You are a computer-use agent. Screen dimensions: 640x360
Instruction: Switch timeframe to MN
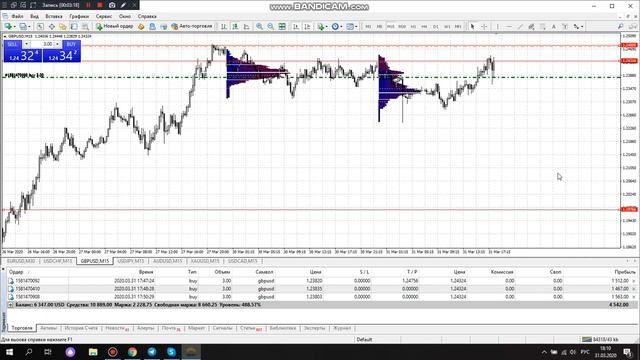click(458, 27)
